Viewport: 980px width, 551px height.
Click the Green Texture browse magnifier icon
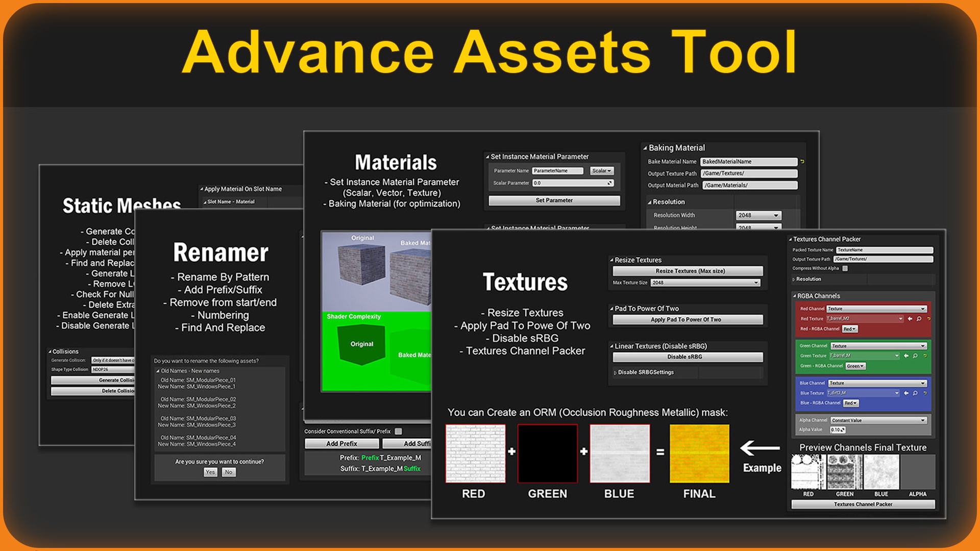click(915, 356)
